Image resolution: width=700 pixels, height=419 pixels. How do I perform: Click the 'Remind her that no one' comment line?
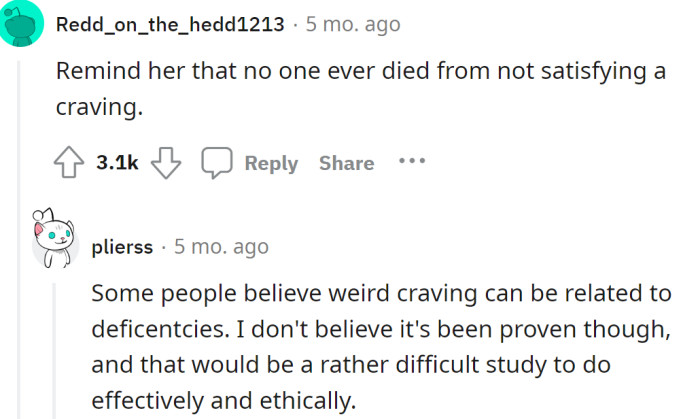pos(358,72)
